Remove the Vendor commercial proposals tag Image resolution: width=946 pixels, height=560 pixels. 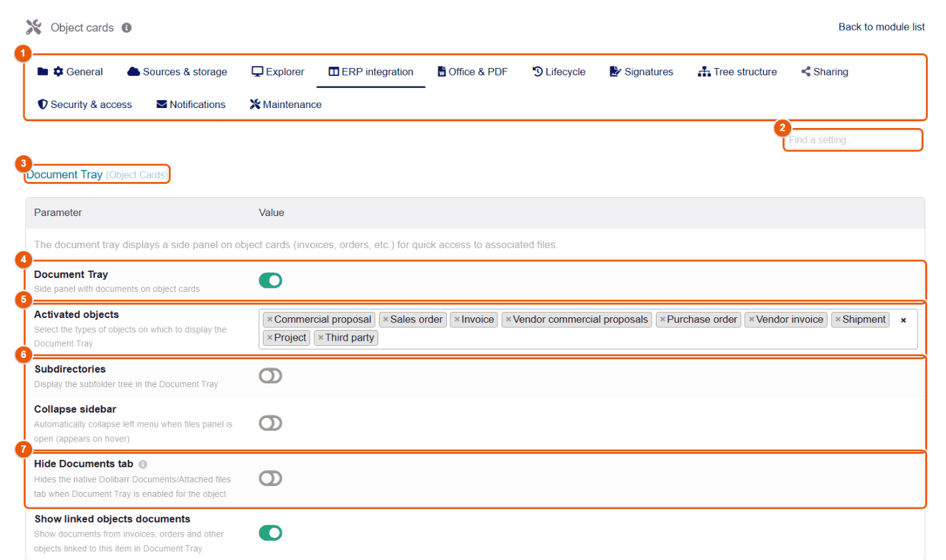[508, 320]
